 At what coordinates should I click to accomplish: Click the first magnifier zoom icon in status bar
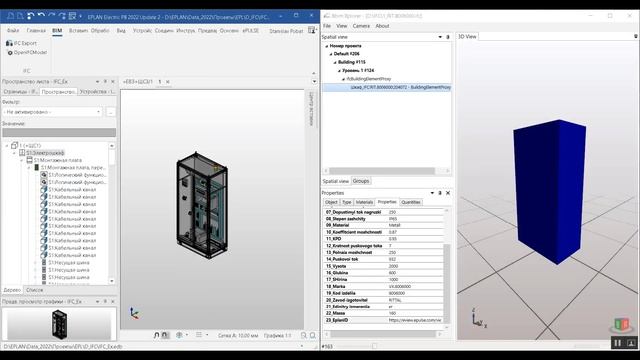(x=304, y=336)
